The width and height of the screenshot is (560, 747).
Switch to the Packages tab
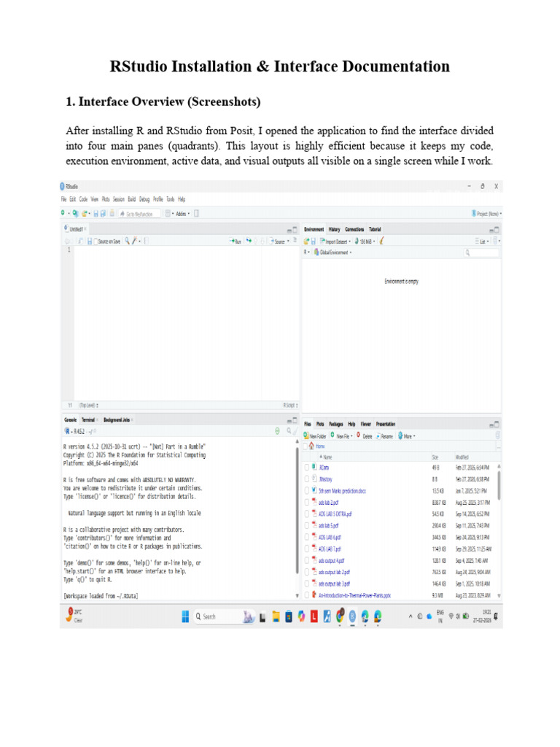click(335, 424)
